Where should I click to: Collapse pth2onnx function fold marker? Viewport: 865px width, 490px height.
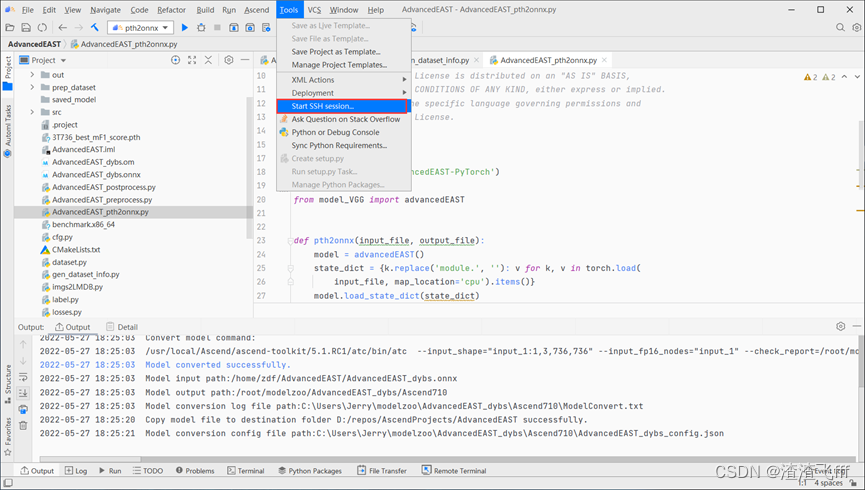click(290, 241)
